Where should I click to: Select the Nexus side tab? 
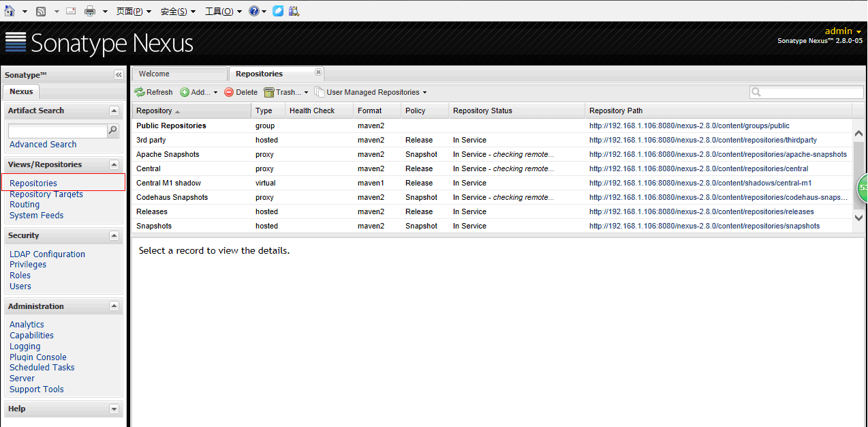(x=21, y=91)
